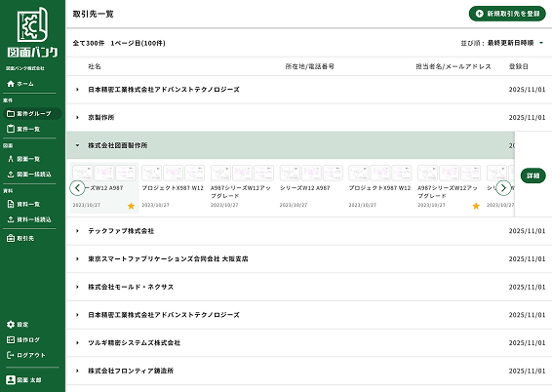This screenshot has width=552, height=392.
Task: Select the 株式会社モールド・ネクサス company name
Action: [x=131, y=287]
